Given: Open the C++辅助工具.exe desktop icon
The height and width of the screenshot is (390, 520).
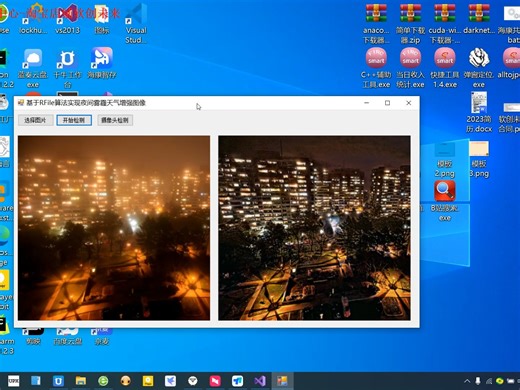Looking at the screenshot, I should click(x=376, y=68).
